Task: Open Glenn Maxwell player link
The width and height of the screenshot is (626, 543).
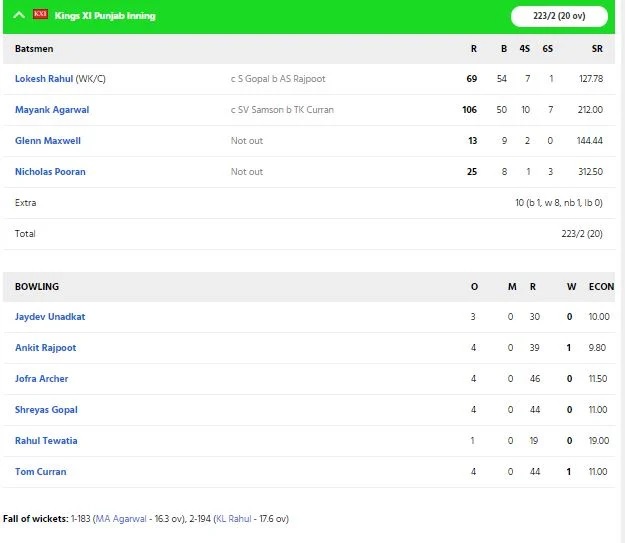Action: click(48, 141)
